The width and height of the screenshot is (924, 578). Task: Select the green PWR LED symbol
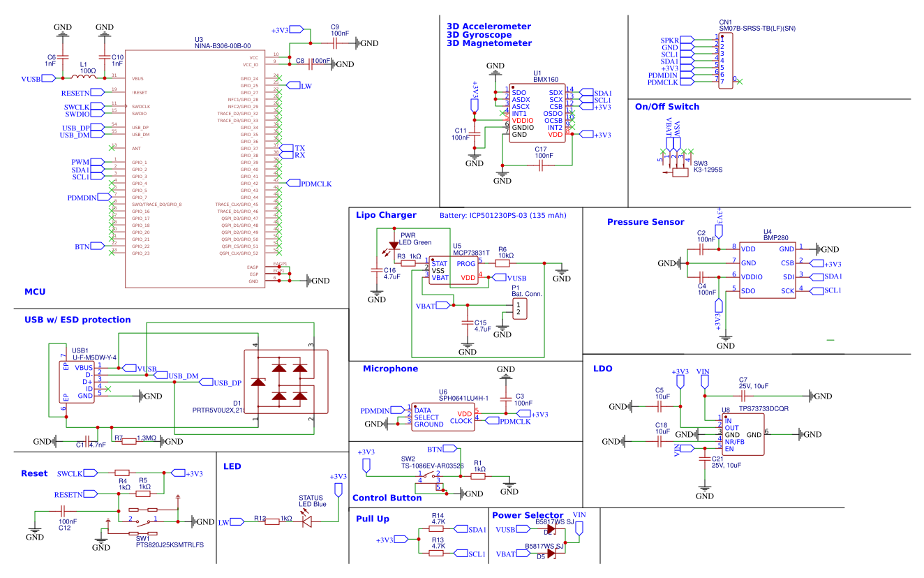[394, 246]
